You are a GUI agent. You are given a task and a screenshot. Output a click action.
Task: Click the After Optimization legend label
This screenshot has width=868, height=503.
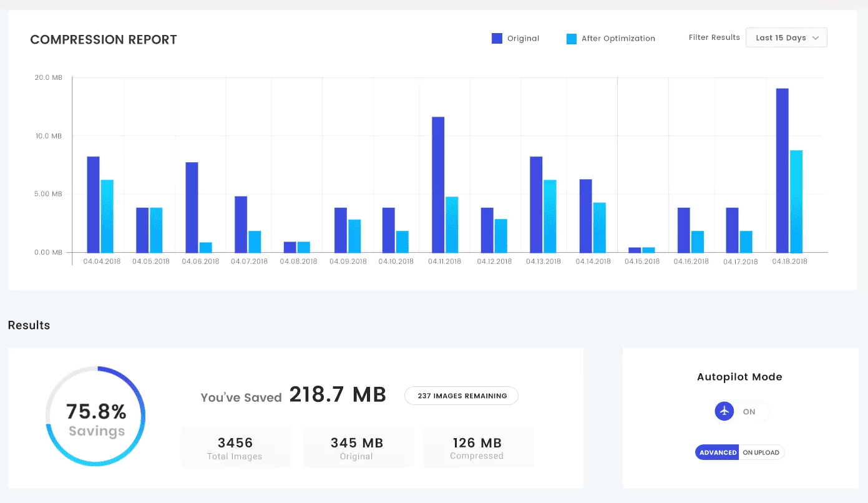pos(618,39)
